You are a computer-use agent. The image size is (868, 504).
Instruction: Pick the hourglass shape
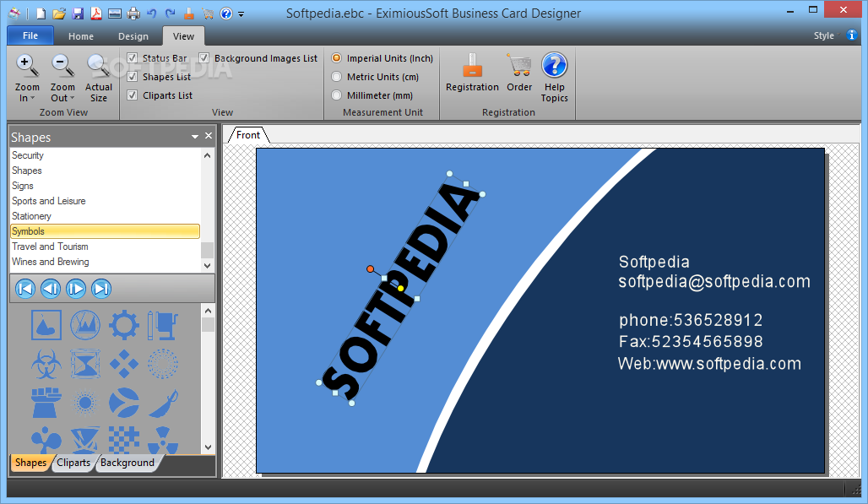point(85,364)
